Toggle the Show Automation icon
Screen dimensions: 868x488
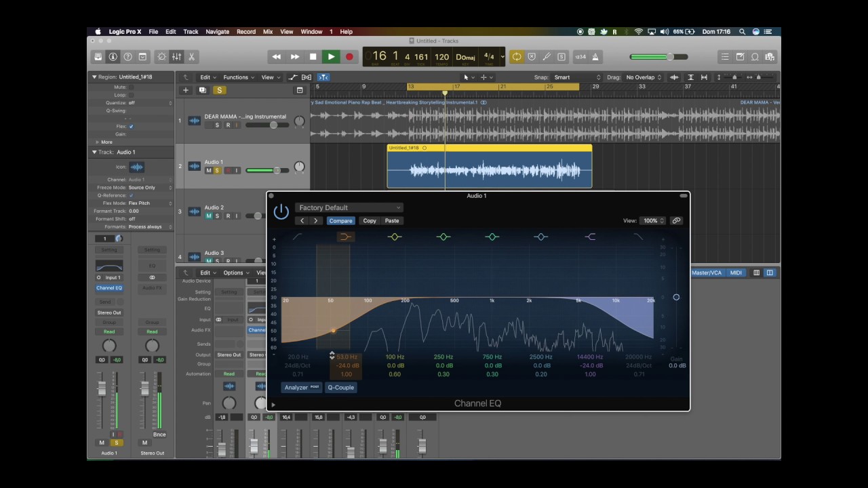[293, 77]
